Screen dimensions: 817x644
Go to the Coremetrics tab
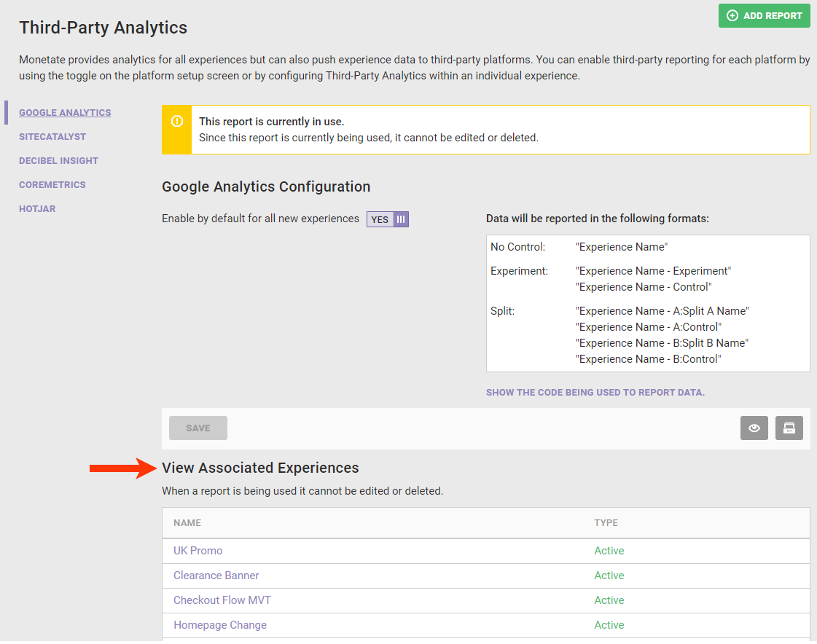(x=52, y=185)
